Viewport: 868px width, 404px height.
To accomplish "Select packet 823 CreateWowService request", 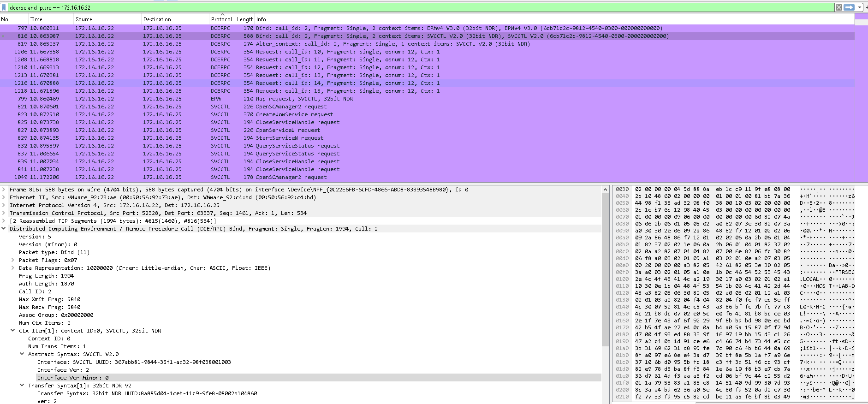I will tap(427, 114).
